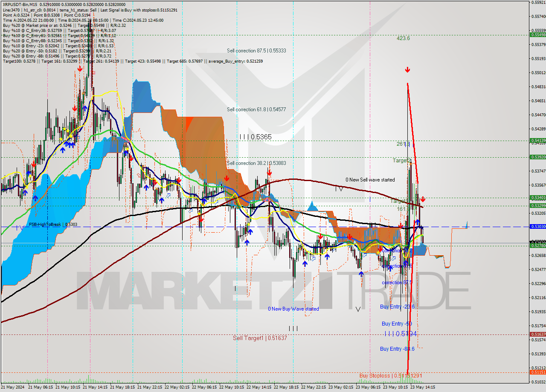Click the 'Buy Stoploss | 0.51151291' label
The width and height of the screenshot is (546, 392).
[x=391, y=375]
